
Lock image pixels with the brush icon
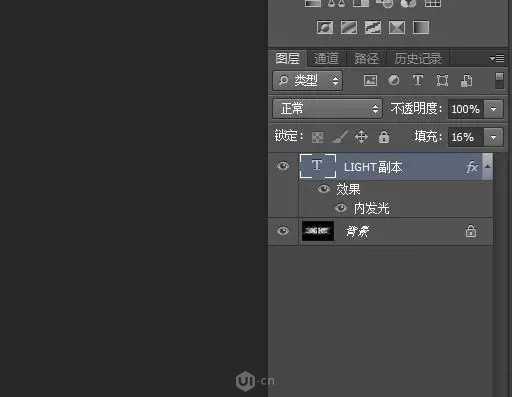[340, 137]
